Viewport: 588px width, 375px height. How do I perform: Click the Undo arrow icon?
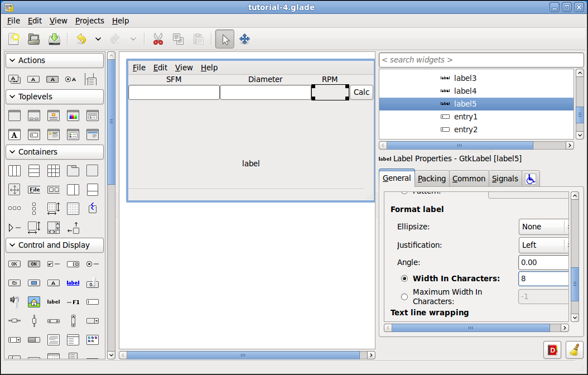tap(81, 39)
